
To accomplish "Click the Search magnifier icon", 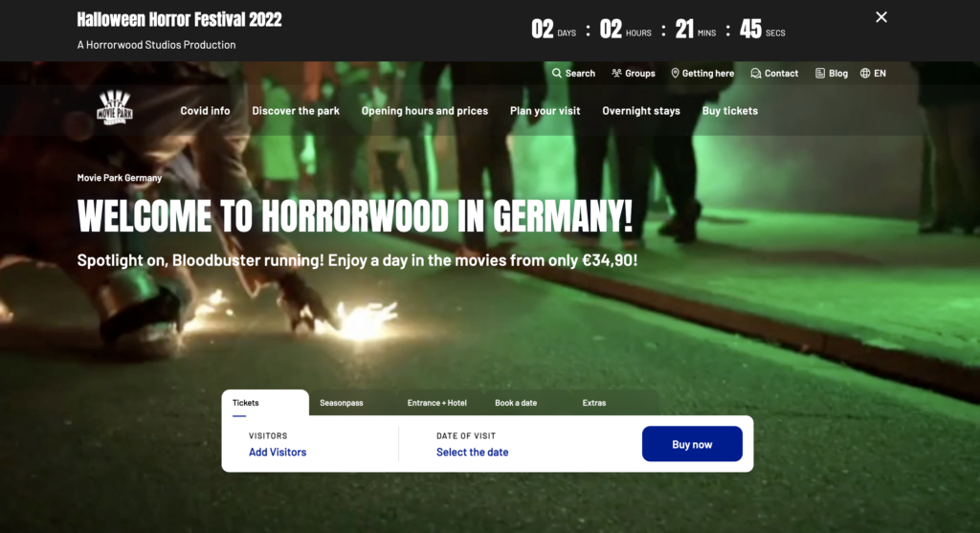I will click(556, 73).
